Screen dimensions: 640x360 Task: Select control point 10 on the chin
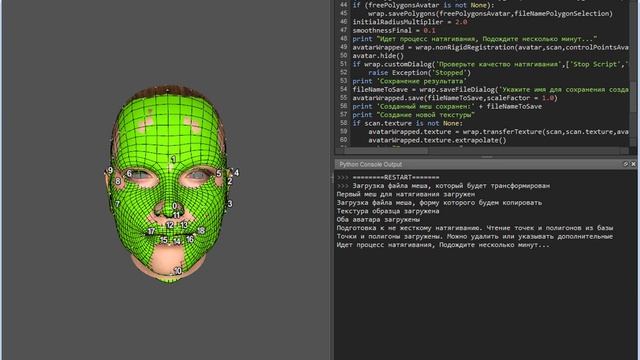[178, 271]
